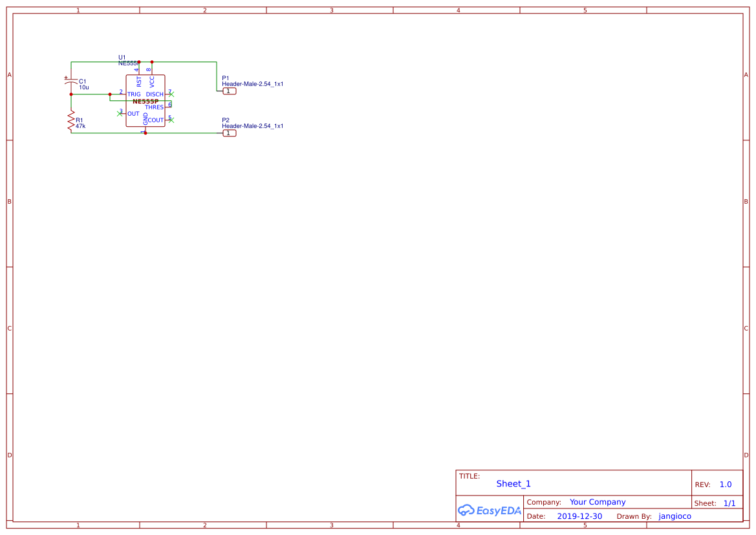Click the row B border zone label
This screenshot has width=756, height=535.
click(8, 201)
